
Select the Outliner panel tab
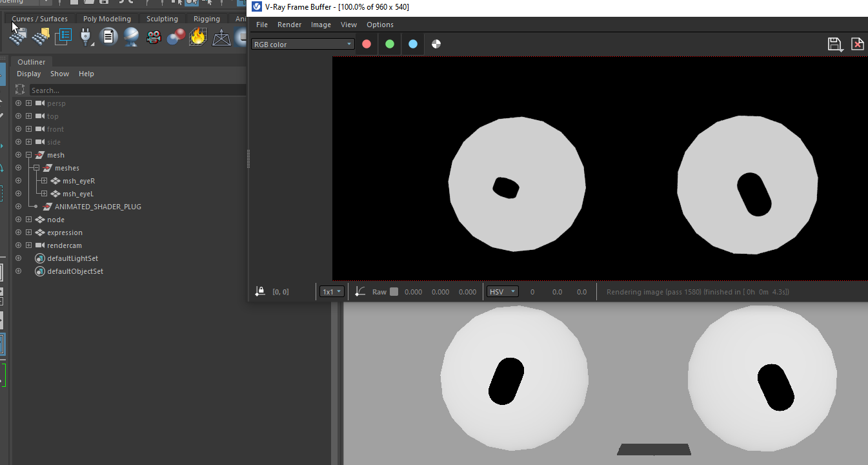coord(31,62)
